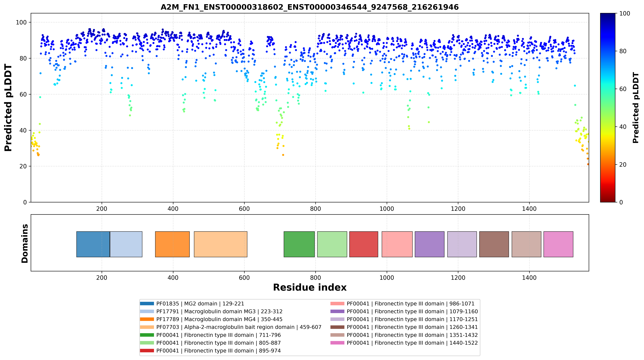Viewport: 644px width, 360px height.
Task: Click legend swatch for Fibronectin domain 895-974
Action: [147, 351]
